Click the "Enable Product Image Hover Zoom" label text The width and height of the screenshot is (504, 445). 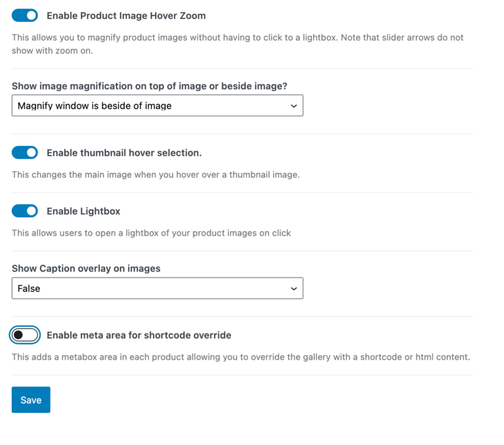[x=126, y=15]
